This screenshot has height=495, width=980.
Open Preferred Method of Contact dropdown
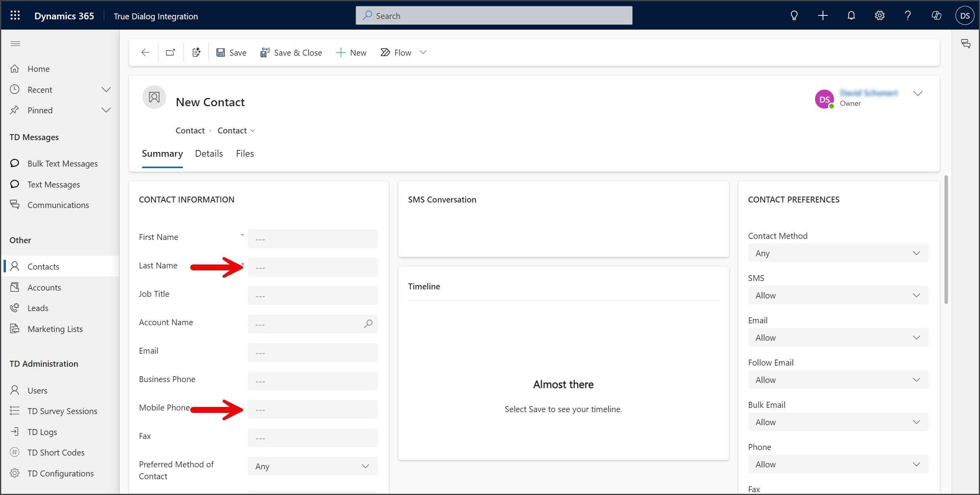[313, 466]
